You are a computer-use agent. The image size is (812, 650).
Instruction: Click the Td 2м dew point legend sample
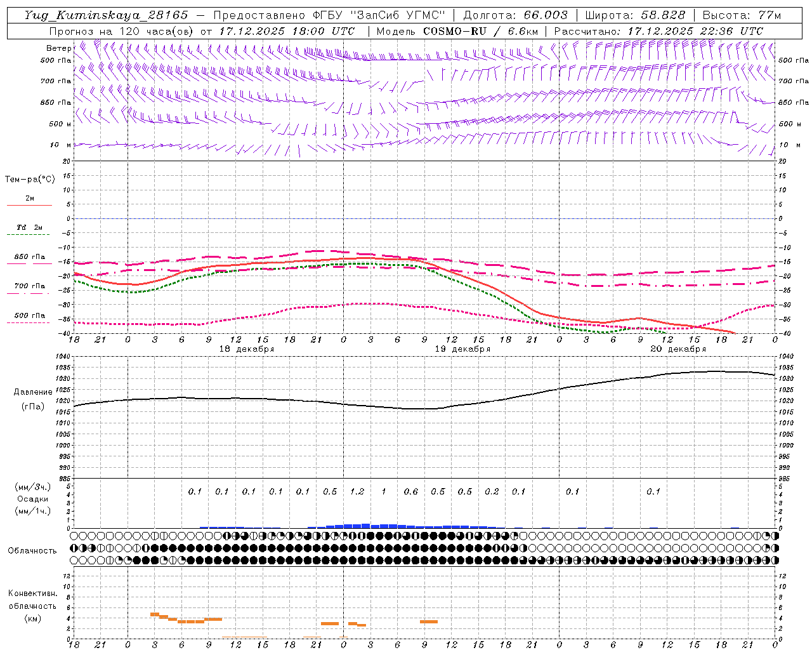click(29, 234)
